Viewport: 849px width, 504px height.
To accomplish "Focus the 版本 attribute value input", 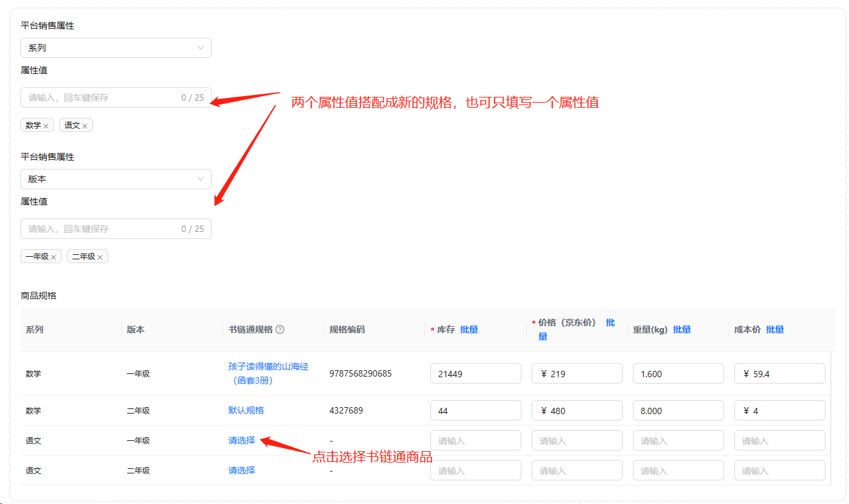I will pos(116,229).
